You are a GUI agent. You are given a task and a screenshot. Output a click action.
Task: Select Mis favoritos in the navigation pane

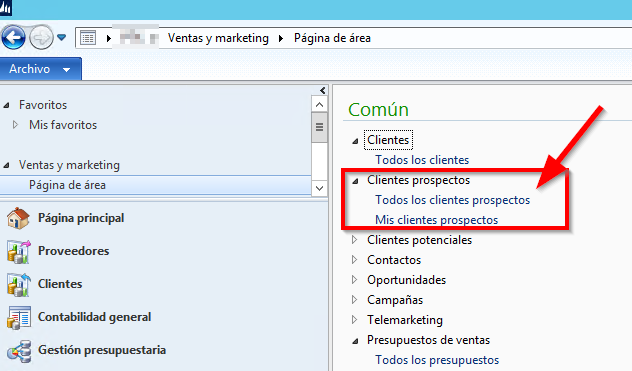pyautogui.click(x=63, y=125)
